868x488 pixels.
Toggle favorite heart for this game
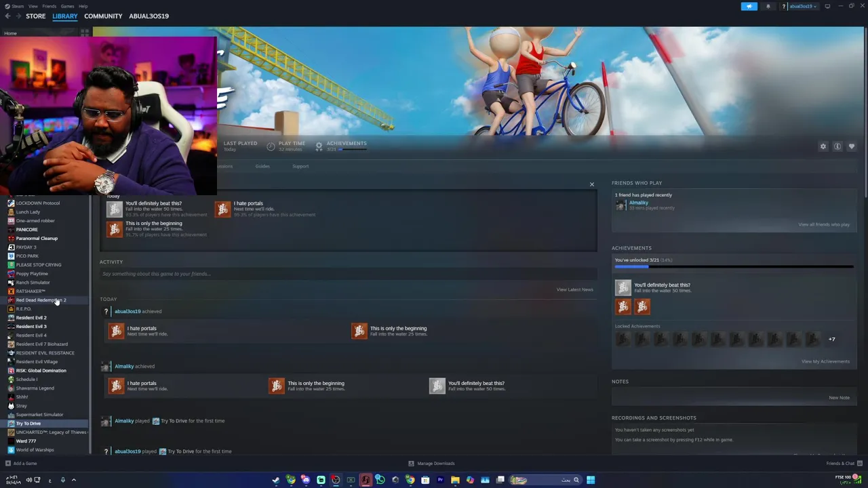tap(852, 146)
